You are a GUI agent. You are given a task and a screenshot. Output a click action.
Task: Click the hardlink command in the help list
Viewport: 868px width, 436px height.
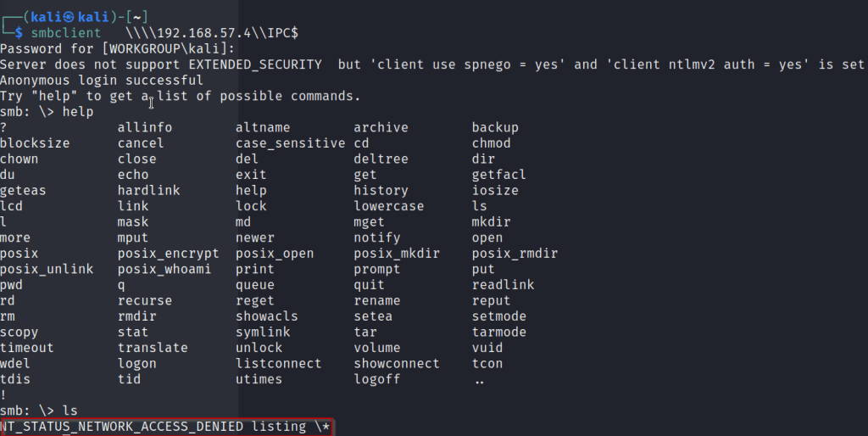[148, 191]
